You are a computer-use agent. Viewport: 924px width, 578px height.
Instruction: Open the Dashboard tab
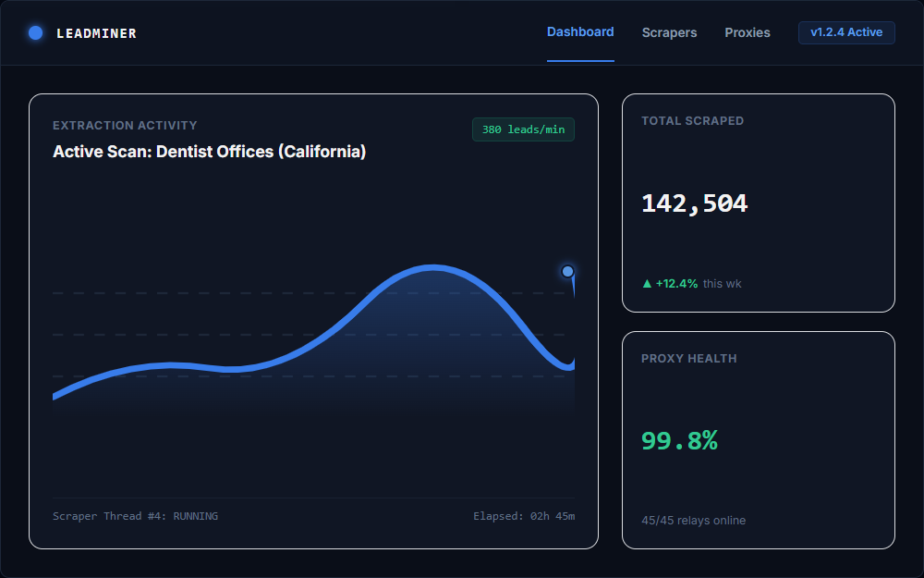(x=580, y=32)
